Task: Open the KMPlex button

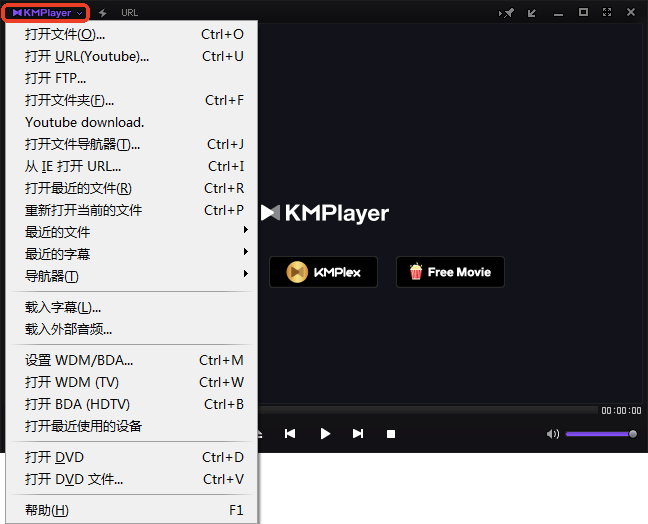Action: (x=323, y=272)
